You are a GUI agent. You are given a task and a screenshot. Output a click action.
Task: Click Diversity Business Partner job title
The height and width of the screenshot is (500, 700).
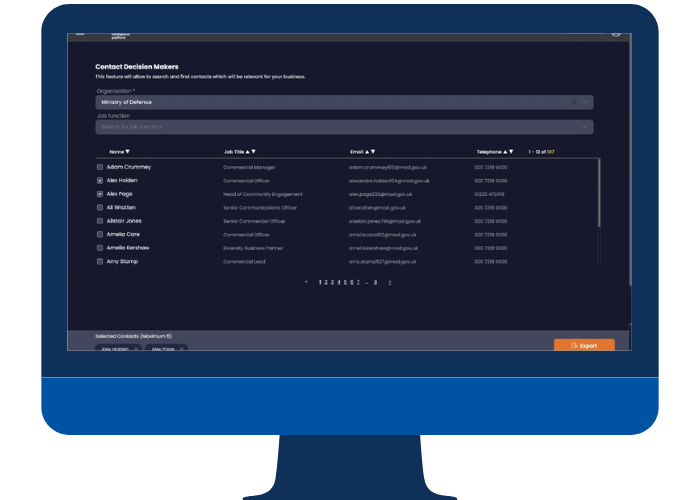253,248
